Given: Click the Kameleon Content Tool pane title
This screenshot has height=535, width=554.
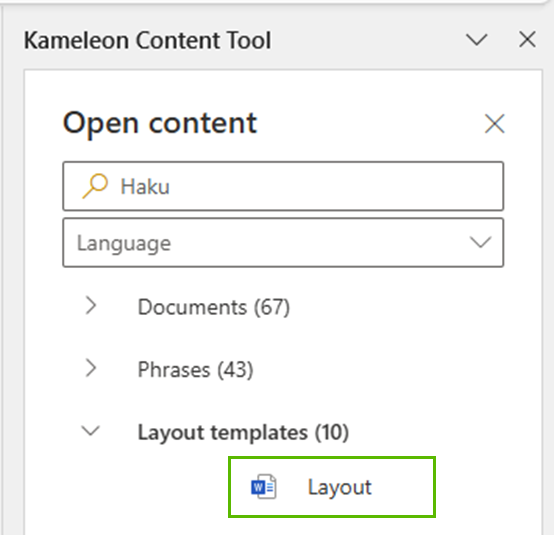Looking at the screenshot, I should click(x=147, y=40).
